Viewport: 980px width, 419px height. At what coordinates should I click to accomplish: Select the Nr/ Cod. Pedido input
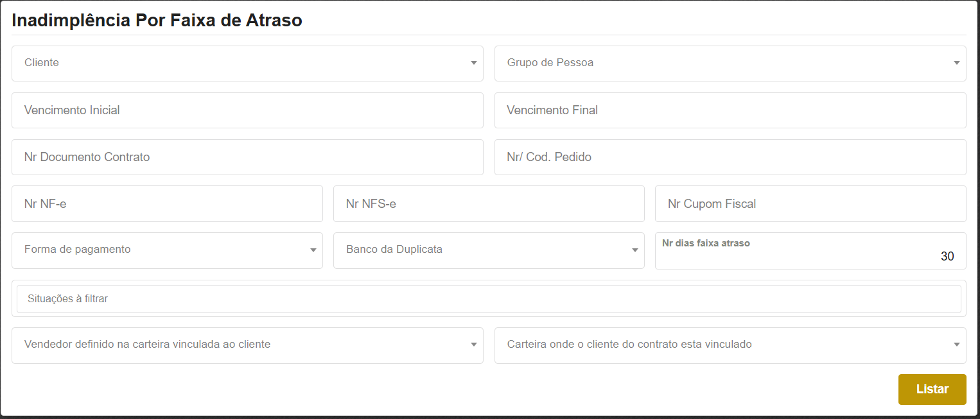click(x=730, y=157)
